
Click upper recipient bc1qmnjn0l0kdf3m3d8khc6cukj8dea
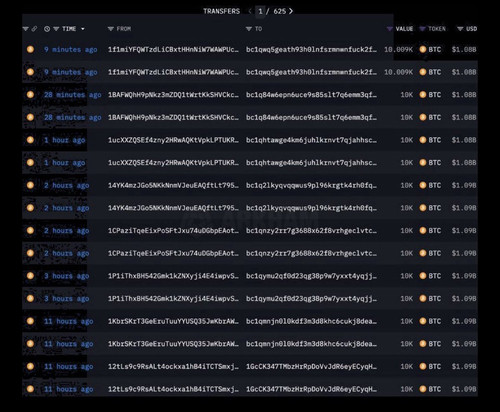click(311, 321)
